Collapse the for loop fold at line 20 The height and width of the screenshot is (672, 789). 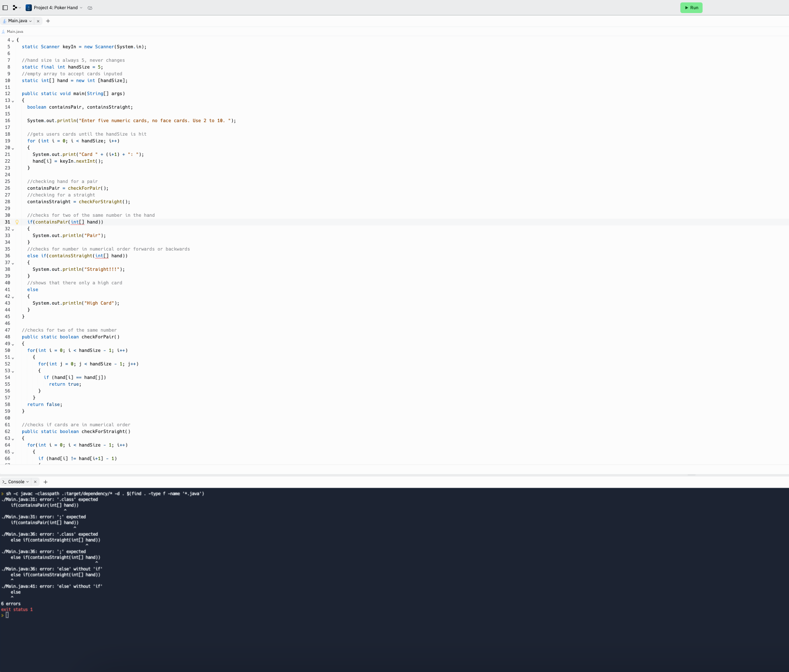click(13, 148)
